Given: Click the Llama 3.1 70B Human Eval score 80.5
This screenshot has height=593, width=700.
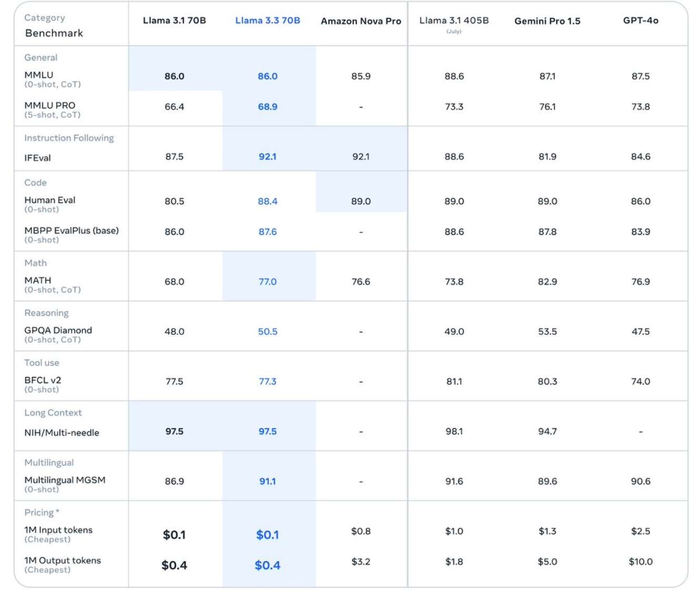Looking at the screenshot, I should [x=174, y=202].
